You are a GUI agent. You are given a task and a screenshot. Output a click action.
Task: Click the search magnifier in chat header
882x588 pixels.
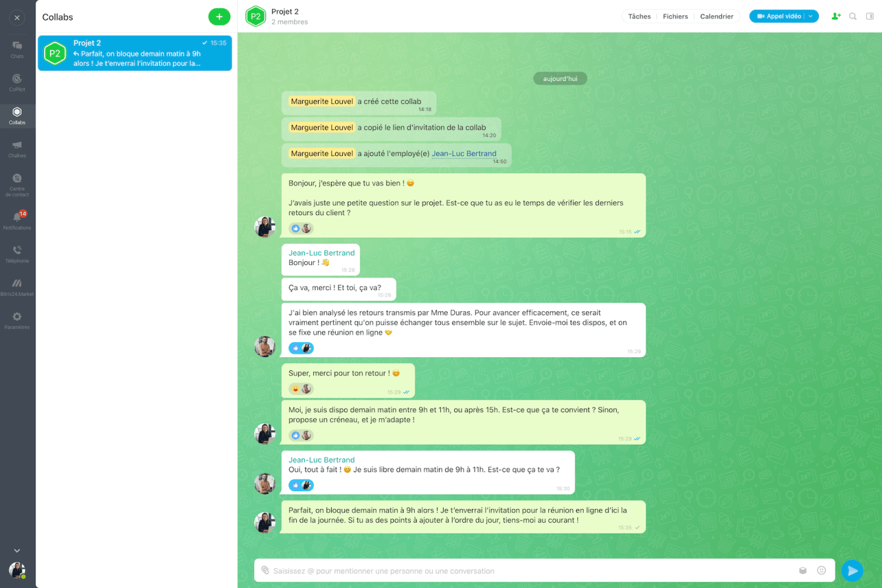coord(853,16)
